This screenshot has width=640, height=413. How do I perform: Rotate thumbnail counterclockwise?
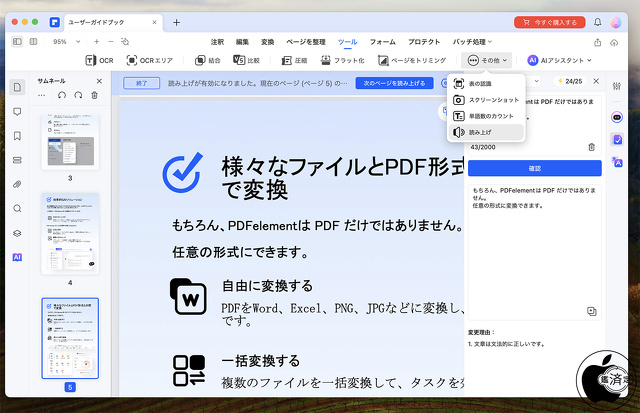coord(62,95)
